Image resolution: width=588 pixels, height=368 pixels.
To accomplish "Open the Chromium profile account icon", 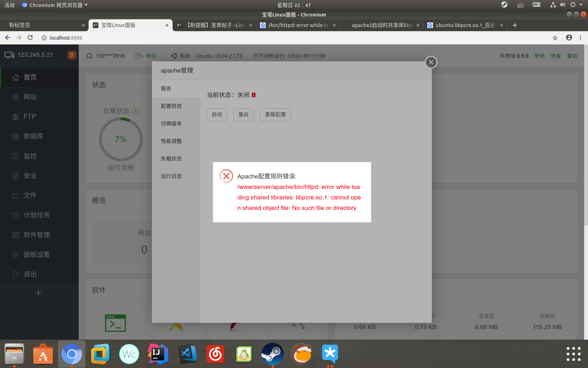I will point(569,38).
